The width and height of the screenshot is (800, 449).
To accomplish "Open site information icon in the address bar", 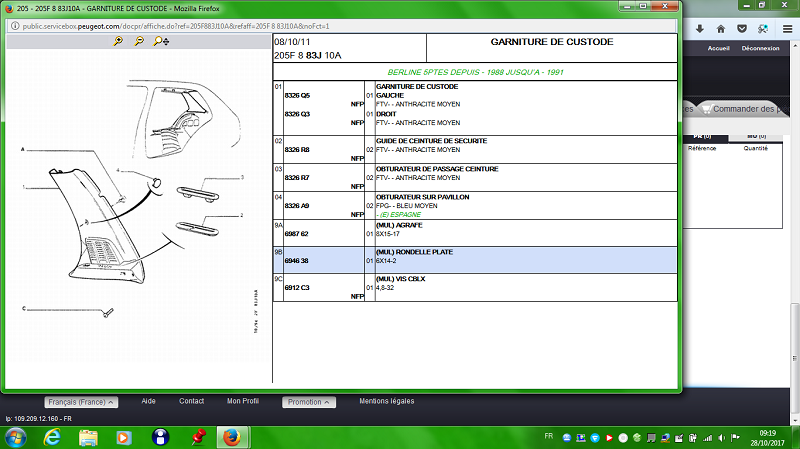I will (x=15, y=26).
